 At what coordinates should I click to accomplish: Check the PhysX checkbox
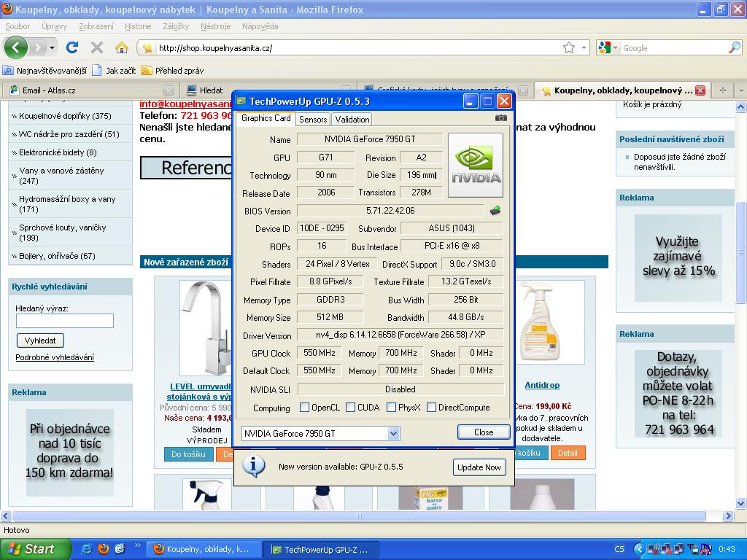(392, 408)
